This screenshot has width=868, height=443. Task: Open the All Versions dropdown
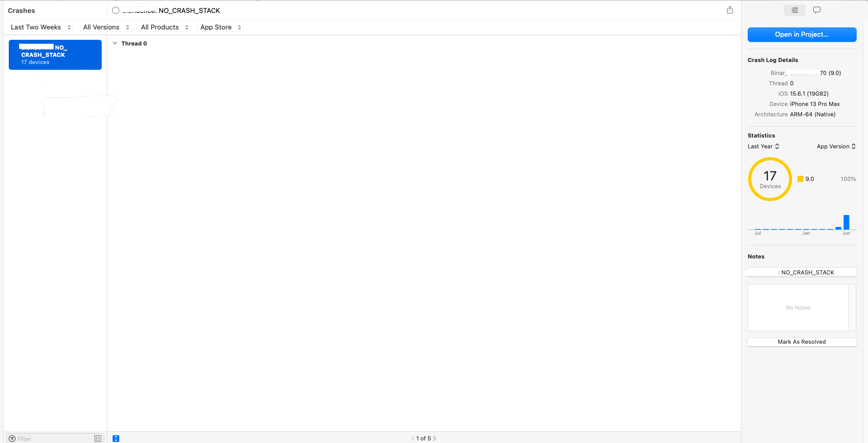pos(106,27)
